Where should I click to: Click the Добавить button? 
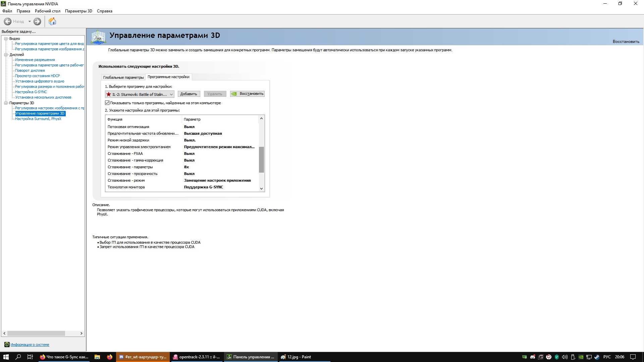pos(189,94)
